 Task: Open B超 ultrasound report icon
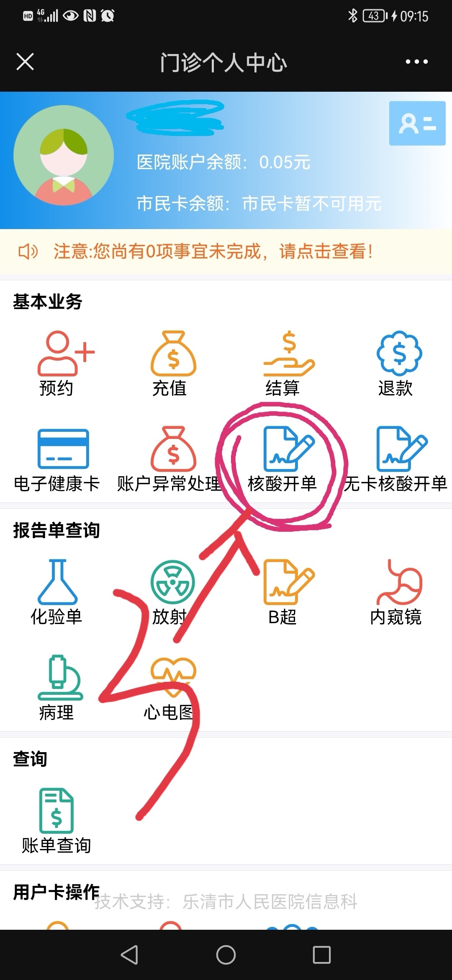[289, 582]
